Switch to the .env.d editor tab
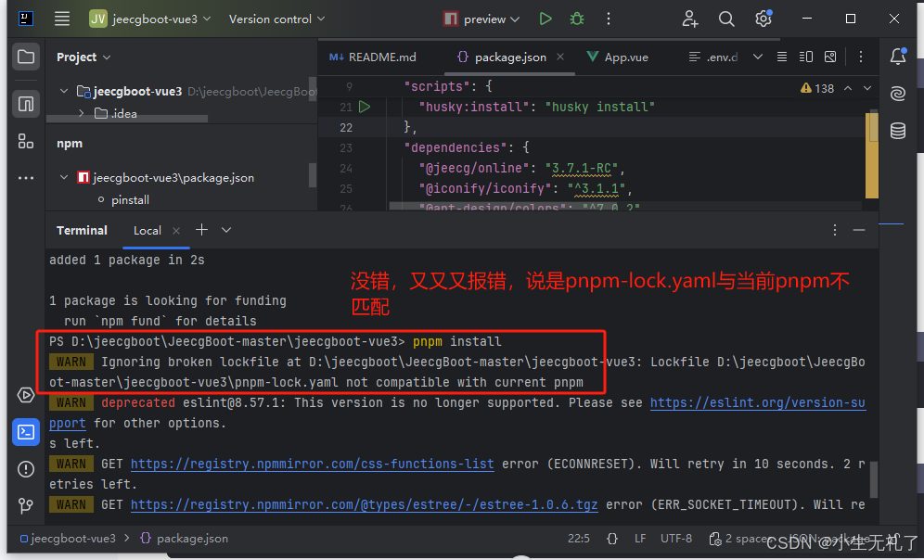 click(714, 57)
